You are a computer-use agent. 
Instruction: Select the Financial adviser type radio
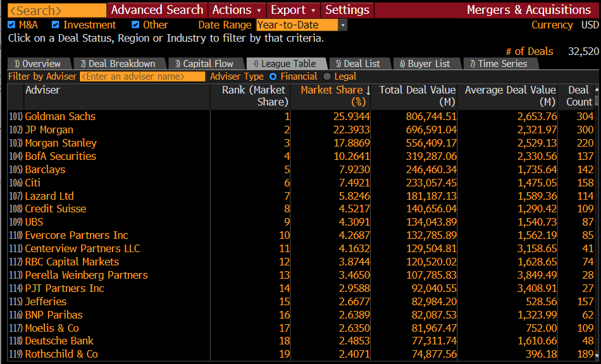[x=273, y=76]
